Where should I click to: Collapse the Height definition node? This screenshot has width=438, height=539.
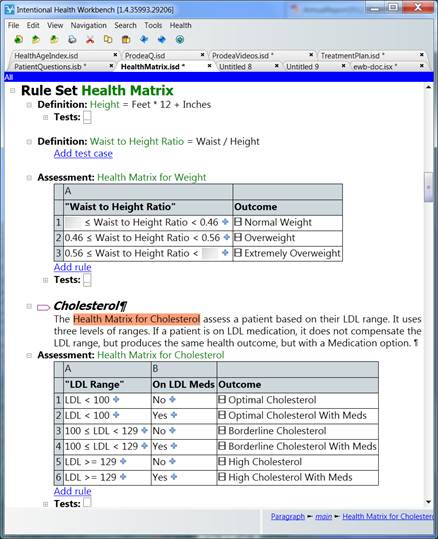[29, 105]
